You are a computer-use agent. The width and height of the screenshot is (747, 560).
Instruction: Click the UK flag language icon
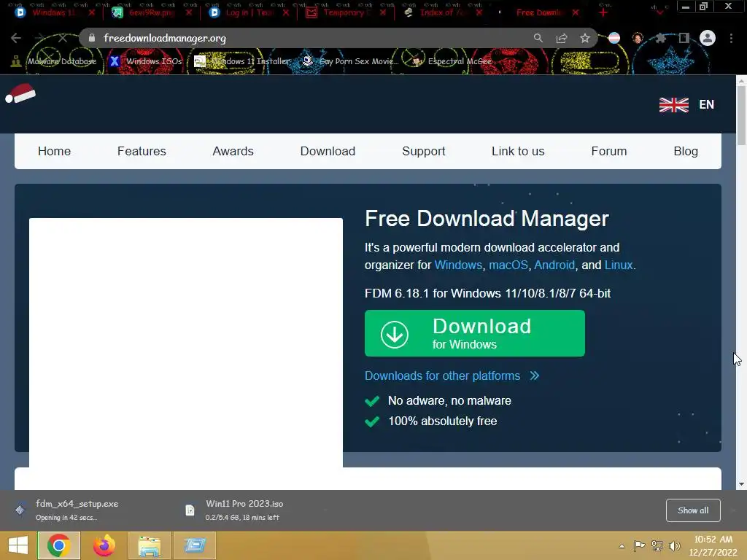673,105
